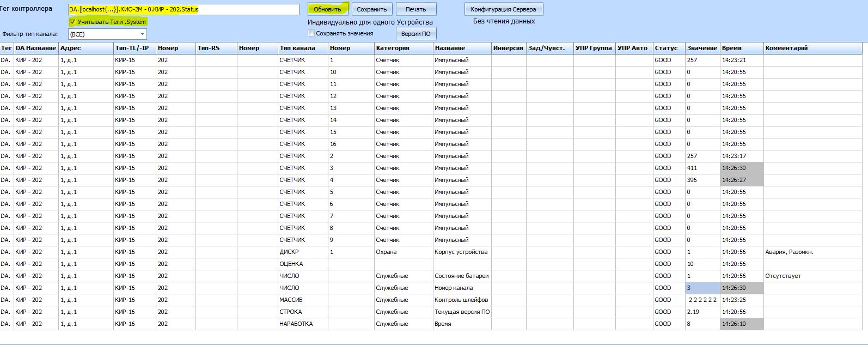Click the Текущая версия ПО cell
Screen dimensions: 868x345
pos(462,312)
